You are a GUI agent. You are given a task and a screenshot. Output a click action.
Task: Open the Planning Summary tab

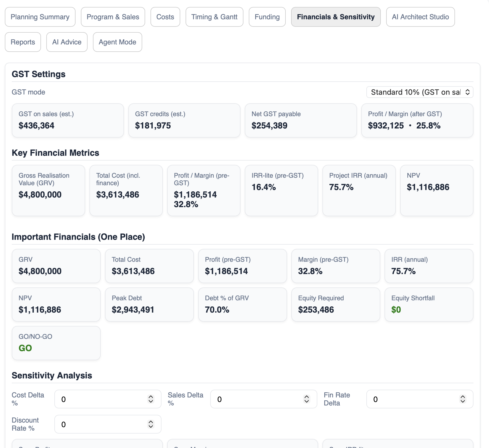pos(40,17)
